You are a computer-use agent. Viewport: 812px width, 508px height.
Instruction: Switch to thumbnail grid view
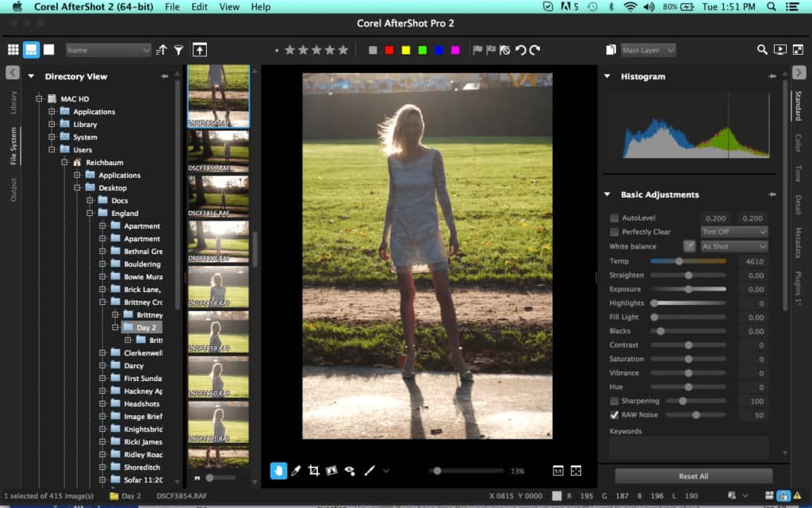(x=13, y=50)
